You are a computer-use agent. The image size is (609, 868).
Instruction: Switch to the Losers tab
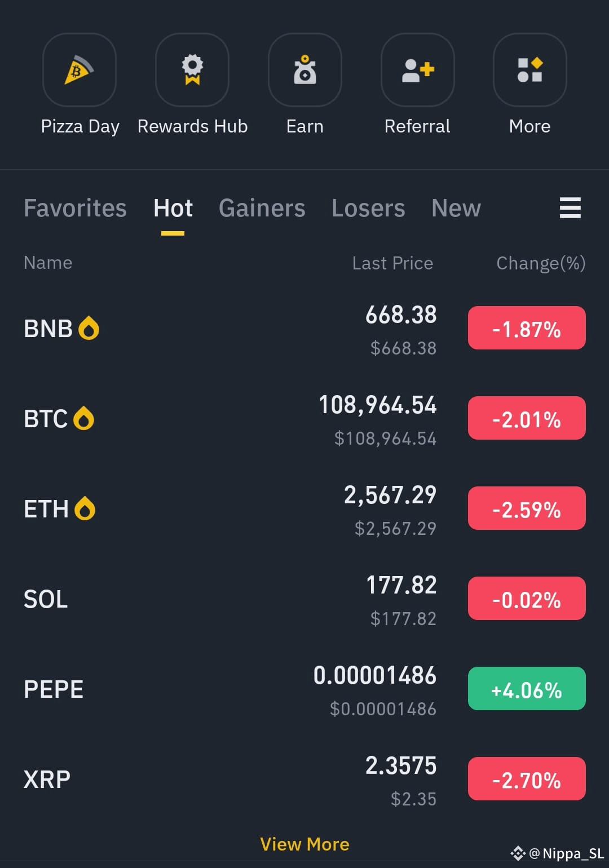(x=368, y=208)
